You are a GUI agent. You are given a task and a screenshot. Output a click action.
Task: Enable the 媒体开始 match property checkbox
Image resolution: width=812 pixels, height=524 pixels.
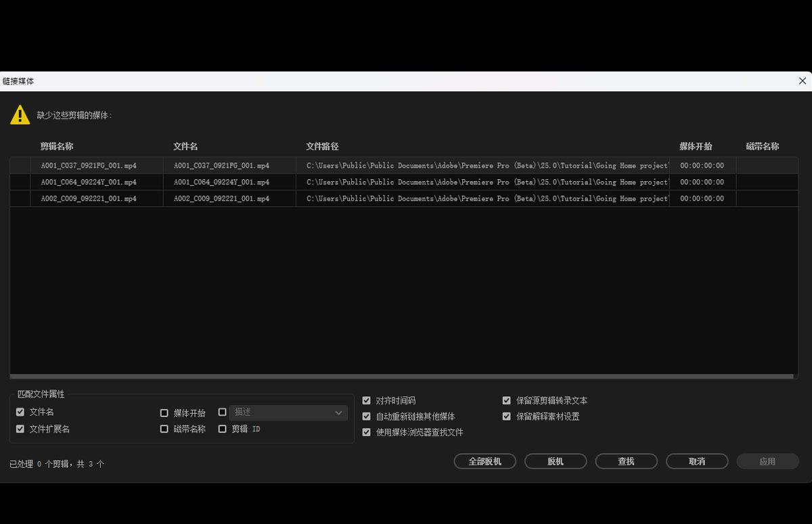tap(164, 412)
